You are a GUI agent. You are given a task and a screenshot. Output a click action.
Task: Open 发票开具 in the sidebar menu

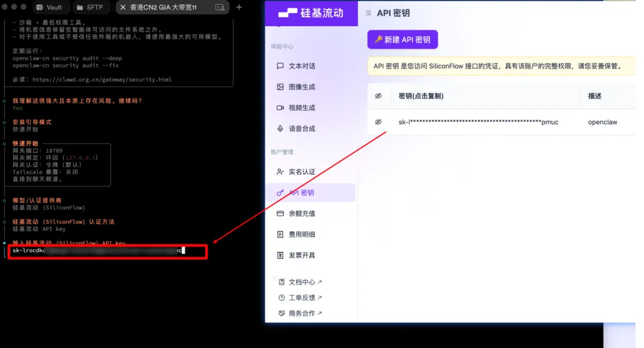tap(311, 255)
